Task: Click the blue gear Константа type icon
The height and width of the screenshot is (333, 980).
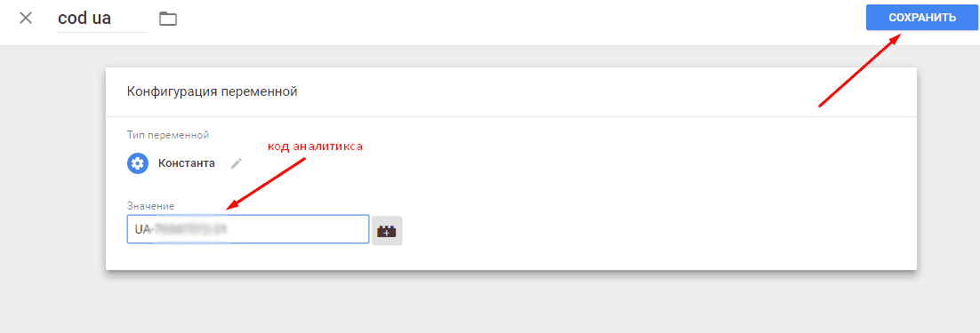Action: (x=138, y=164)
